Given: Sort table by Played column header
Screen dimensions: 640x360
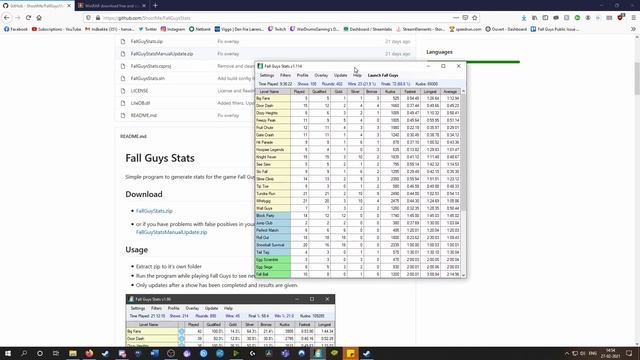Looking at the screenshot, I should 299,92.
